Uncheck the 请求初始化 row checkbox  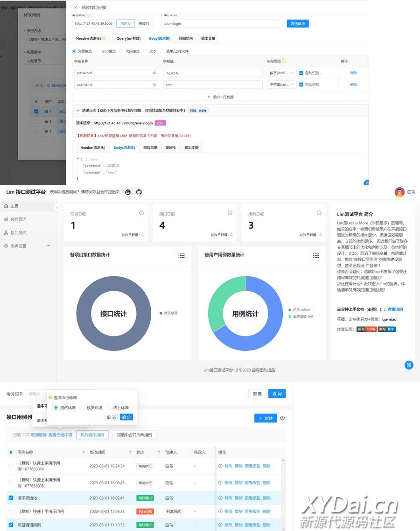(11, 498)
